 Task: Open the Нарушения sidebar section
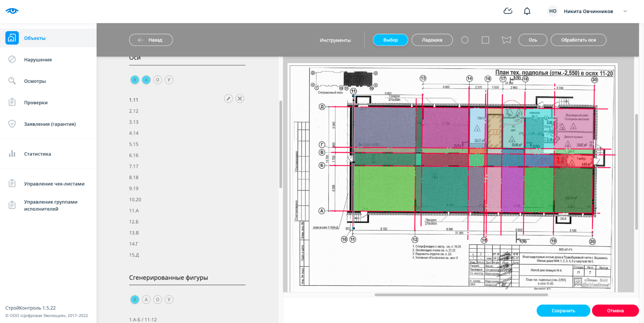click(x=38, y=60)
